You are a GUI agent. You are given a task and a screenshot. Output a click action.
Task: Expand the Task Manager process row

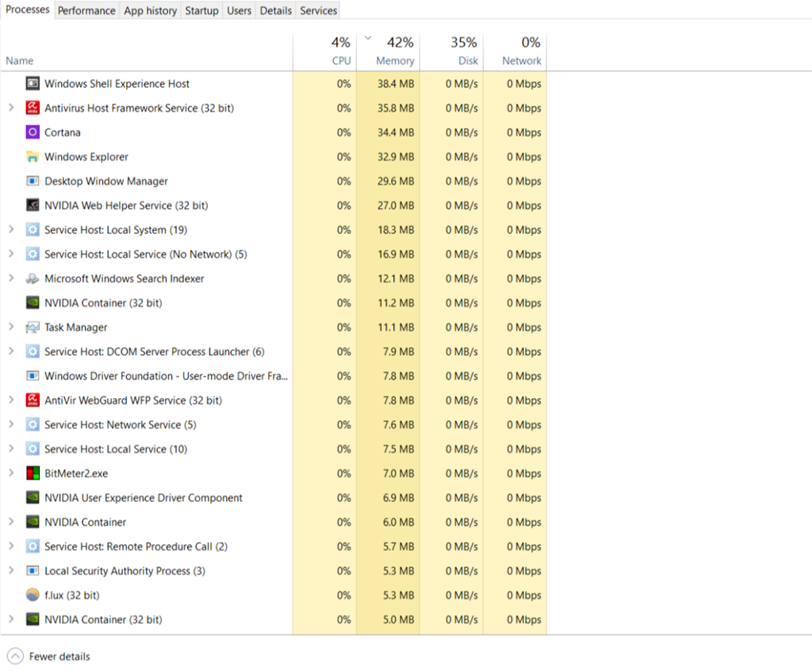[x=11, y=327]
